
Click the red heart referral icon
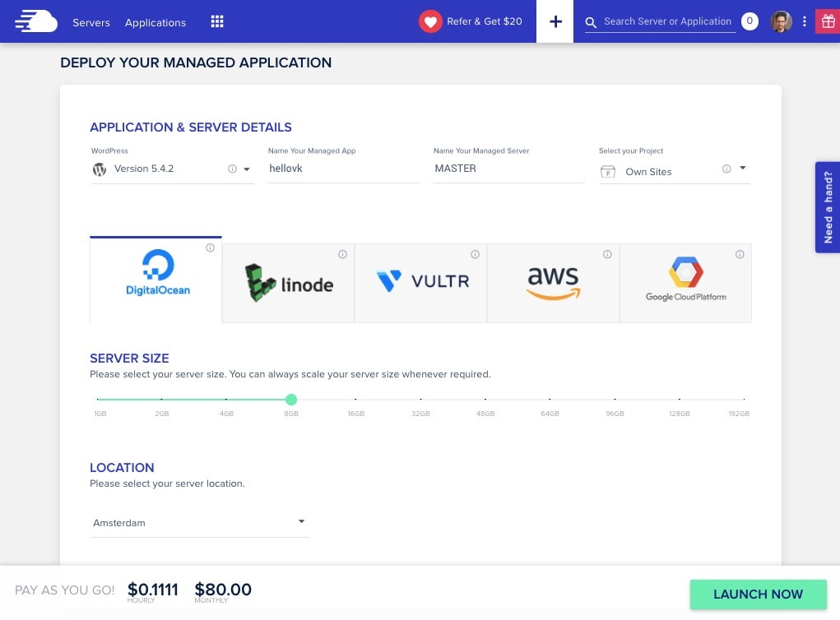click(x=430, y=21)
